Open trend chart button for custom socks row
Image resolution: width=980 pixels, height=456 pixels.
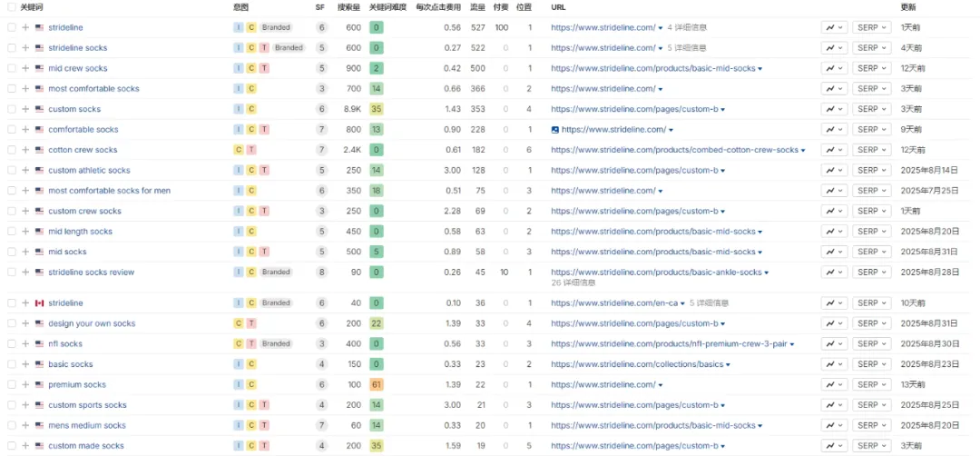click(835, 109)
